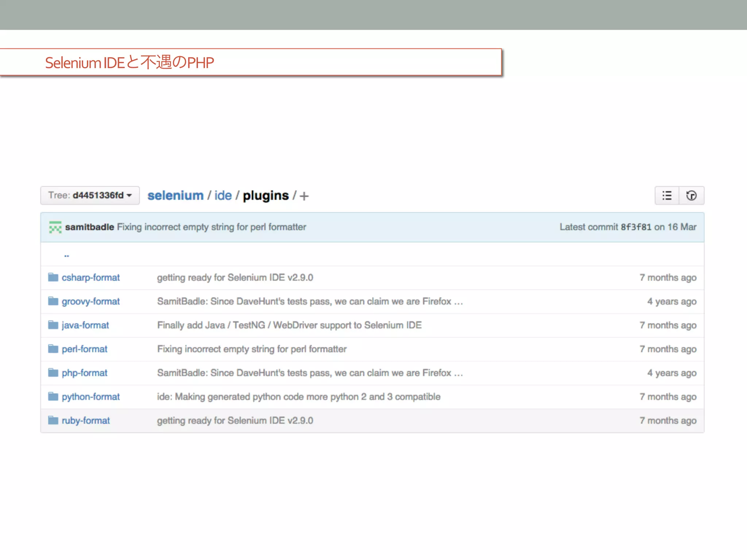747x560 pixels.
Task: Open the csharp-format folder
Action: click(90, 277)
